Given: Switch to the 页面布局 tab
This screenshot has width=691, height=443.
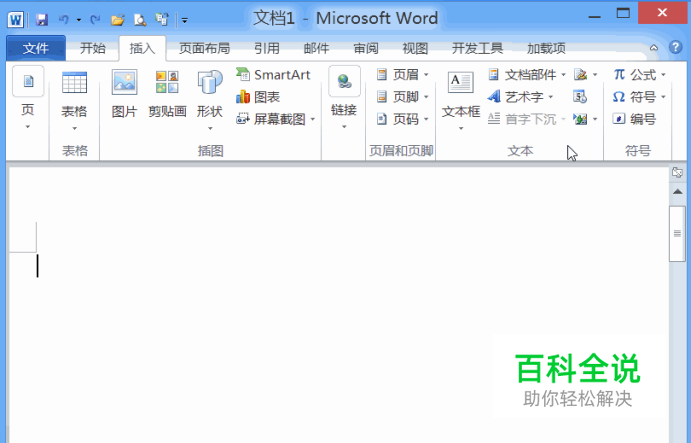Looking at the screenshot, I should point(204,48).
